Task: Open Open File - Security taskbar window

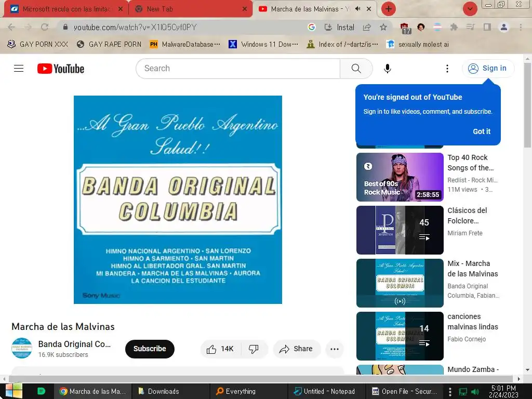Action: (x=404, y=391)
